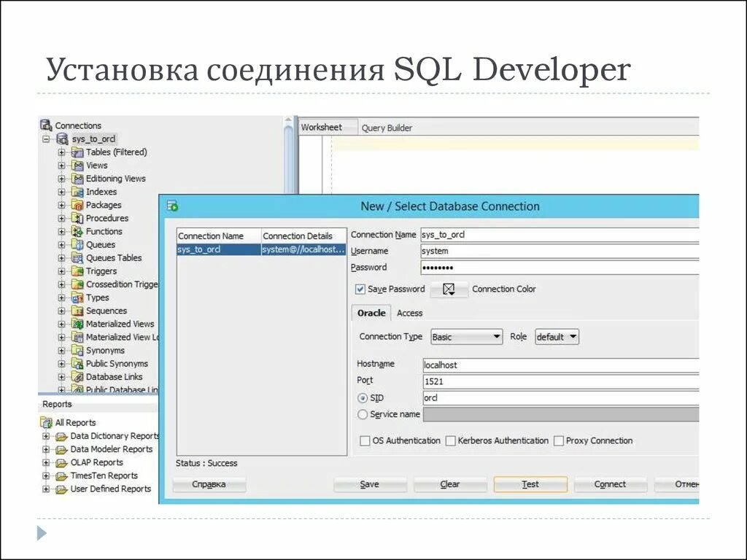Click the OLAP Reports folder icon
The height and width of the screenshot is (560, 747).
61,462
